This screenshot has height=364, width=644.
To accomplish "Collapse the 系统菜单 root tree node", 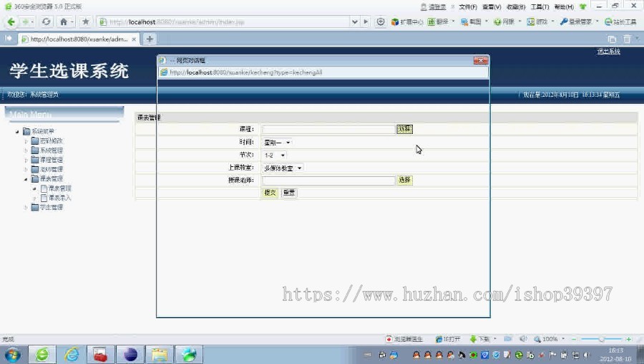I will (x=17, y=132).
